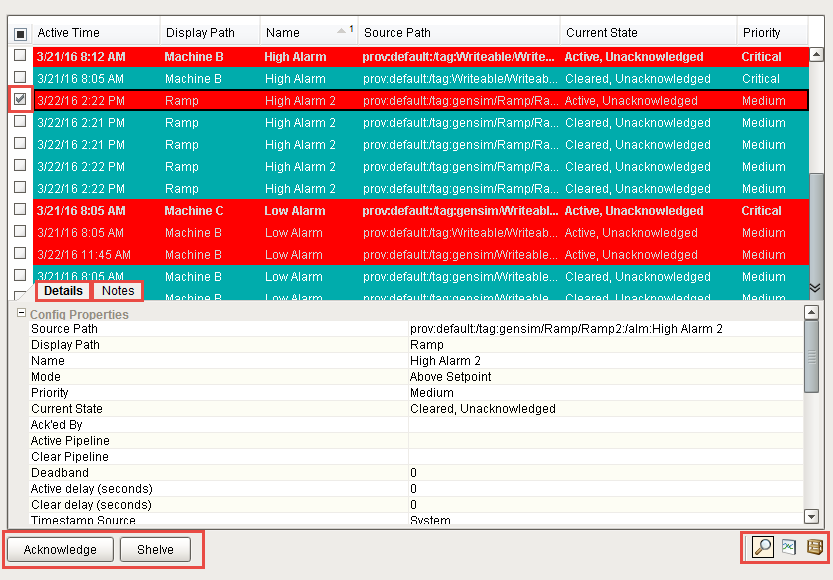This screenshot has width=833, height=580.
Task: Collapse the Config Properties section
Action: (22, 314)
